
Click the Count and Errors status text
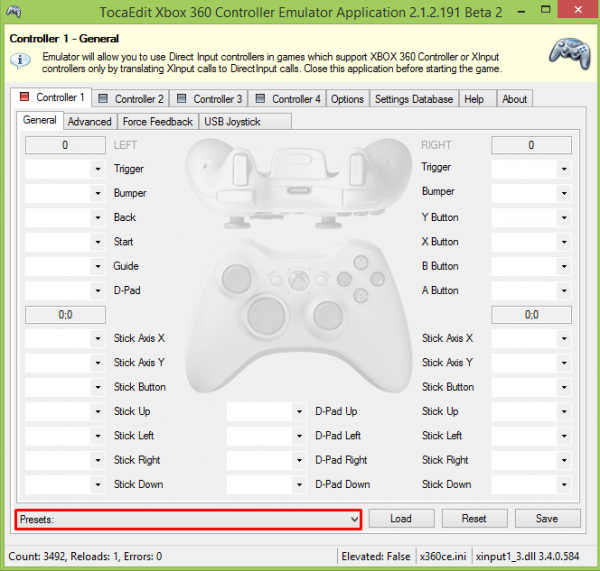coord(85,556)
